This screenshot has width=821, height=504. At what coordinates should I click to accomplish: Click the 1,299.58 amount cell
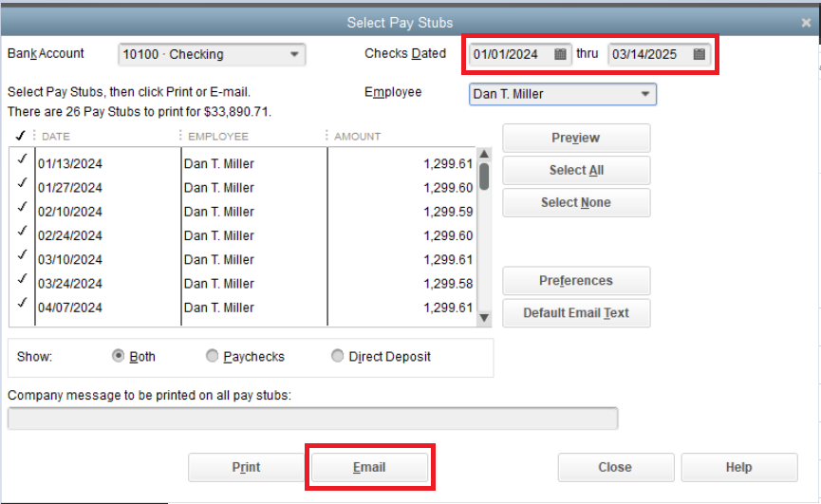[x=448, y=284]
